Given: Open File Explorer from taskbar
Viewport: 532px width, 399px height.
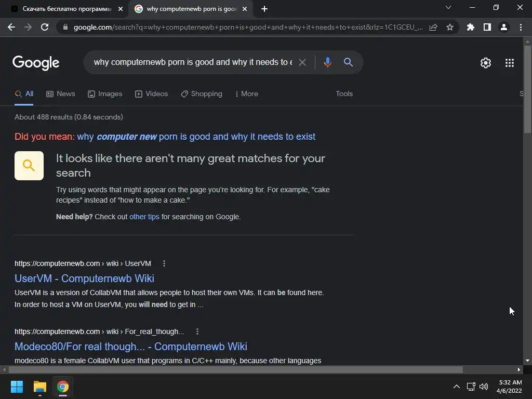Looking at the screenshot, I should click(x=39, y=387).
